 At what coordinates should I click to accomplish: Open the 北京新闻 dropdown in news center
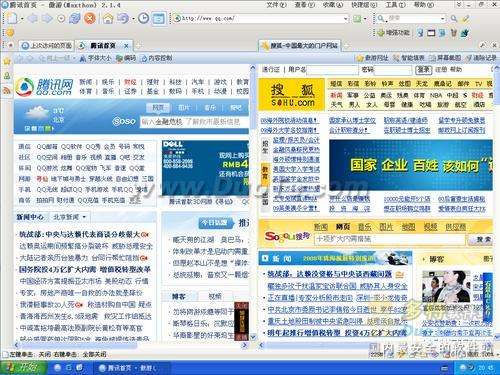(x=69, y=217)
